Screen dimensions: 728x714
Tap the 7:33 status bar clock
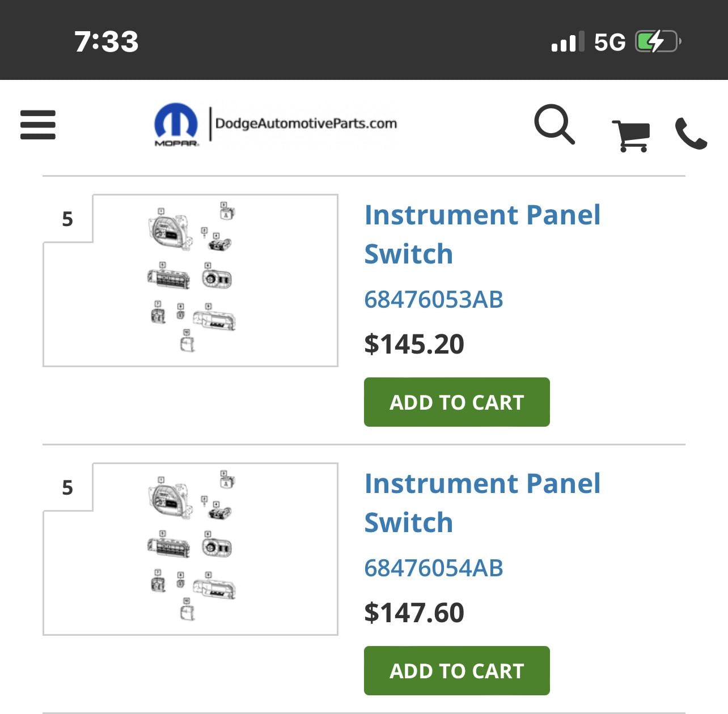pyautogui.click(x=107, y=42)
